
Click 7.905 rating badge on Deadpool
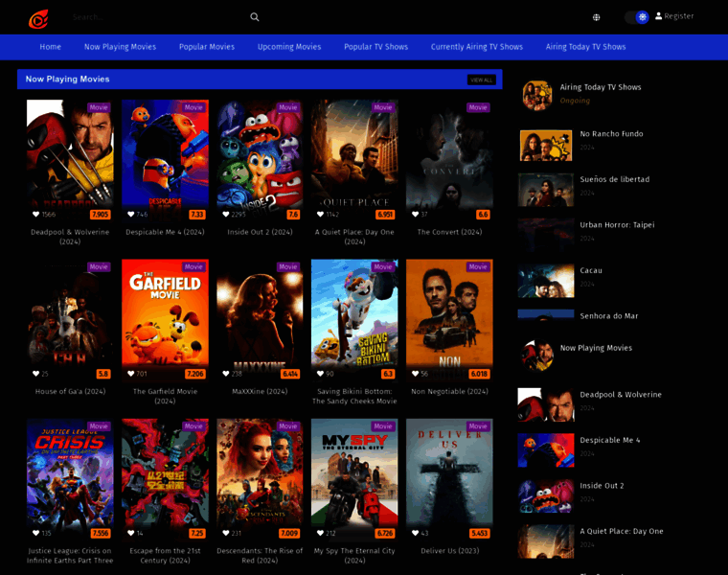click(101, 214)
